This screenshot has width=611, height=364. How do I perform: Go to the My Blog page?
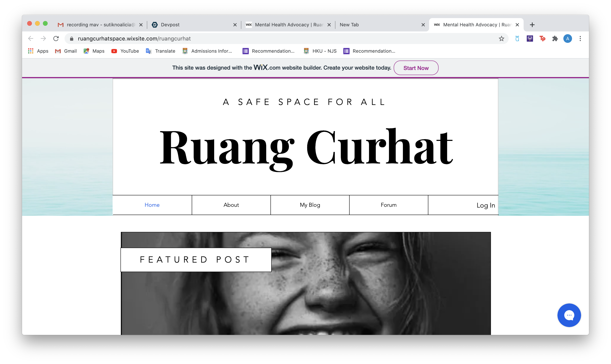point(310,205)
